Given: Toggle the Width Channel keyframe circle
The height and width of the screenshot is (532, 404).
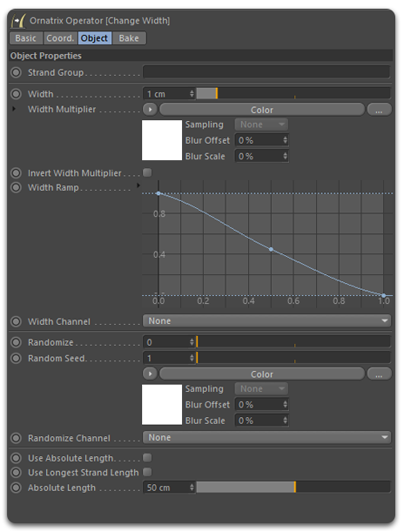Looking at the screenshot, I should click(x=16, y=321).
